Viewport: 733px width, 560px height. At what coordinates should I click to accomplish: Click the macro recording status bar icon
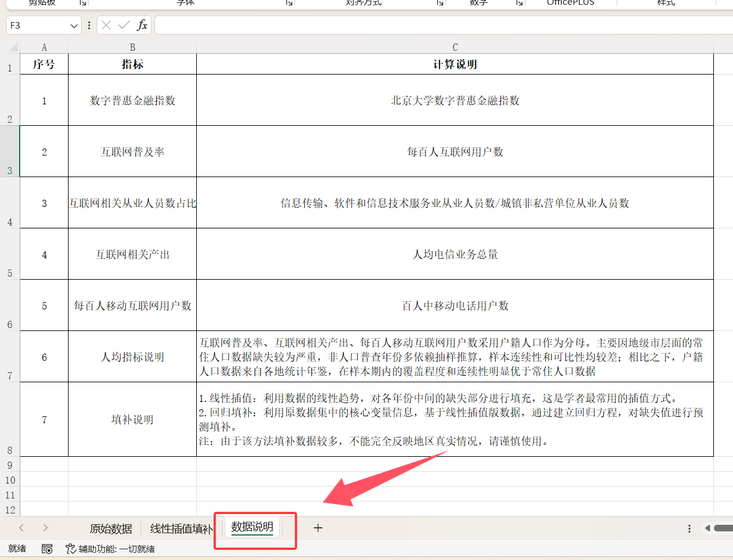click(47, 549)
